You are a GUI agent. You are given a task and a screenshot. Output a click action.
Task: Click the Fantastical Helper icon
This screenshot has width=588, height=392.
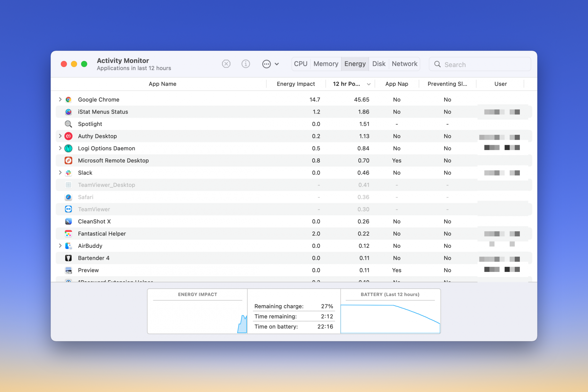pos(69,234)
